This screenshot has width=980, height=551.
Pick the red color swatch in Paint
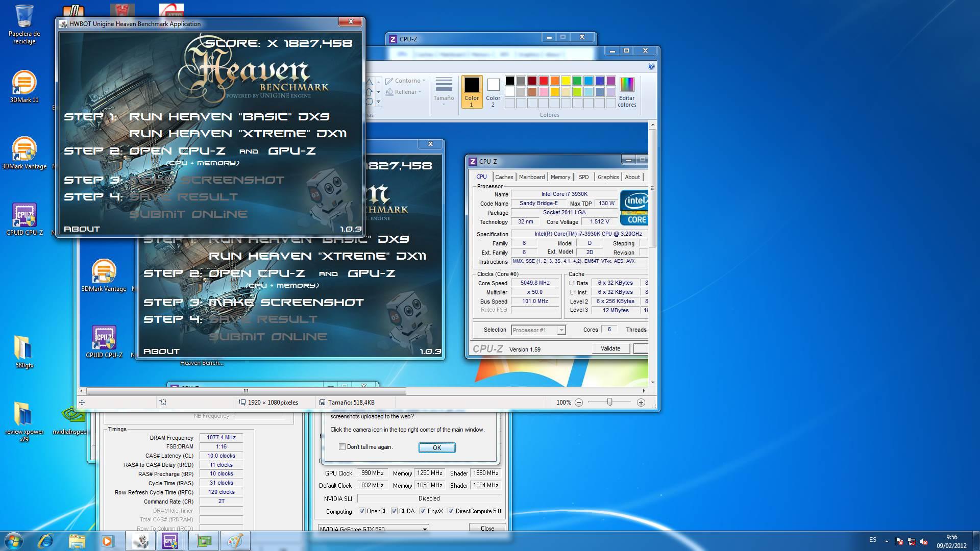(543, 81)
